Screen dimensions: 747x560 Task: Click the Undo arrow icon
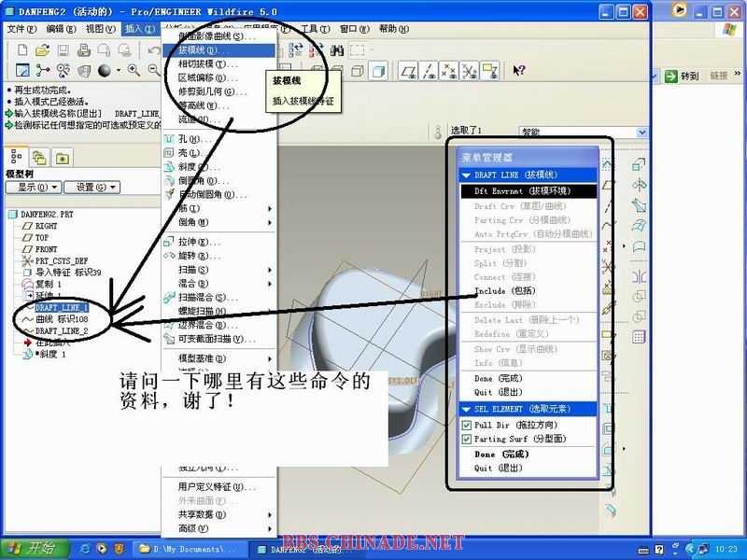(154, 50)
